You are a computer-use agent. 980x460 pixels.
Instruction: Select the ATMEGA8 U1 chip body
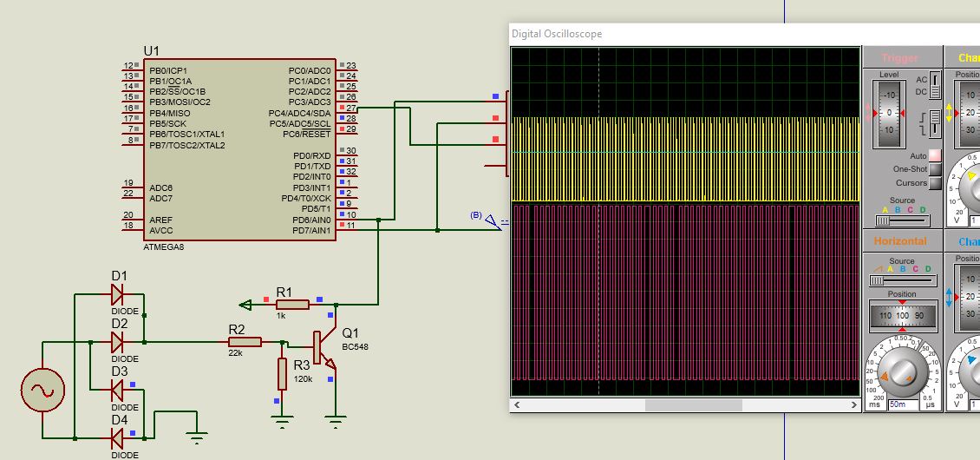(239, 149)
